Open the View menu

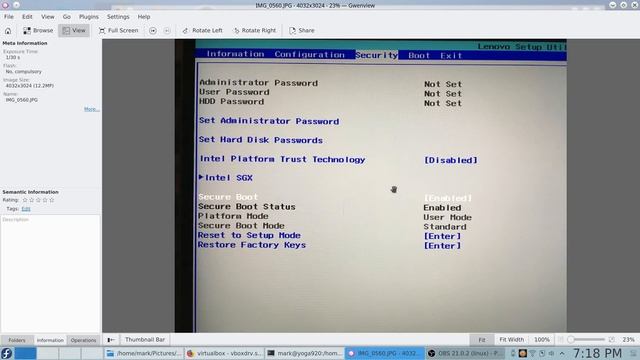(47, 17)
